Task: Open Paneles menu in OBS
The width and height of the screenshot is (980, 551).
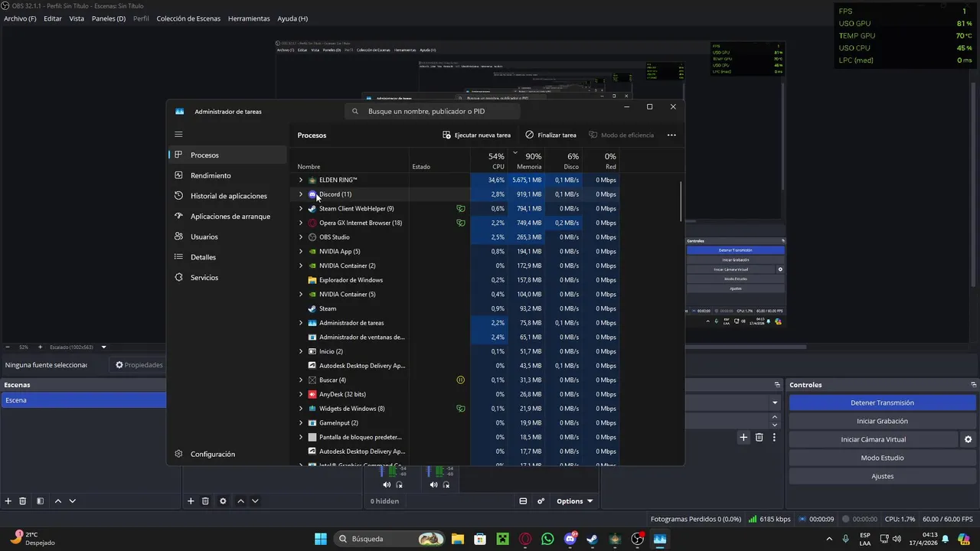Action: click(109, 18)
